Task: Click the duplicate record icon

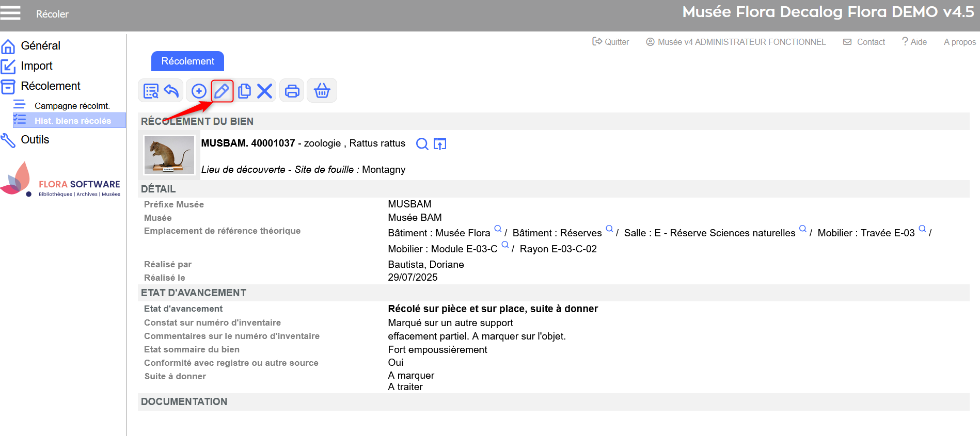Action: (244, 91)
